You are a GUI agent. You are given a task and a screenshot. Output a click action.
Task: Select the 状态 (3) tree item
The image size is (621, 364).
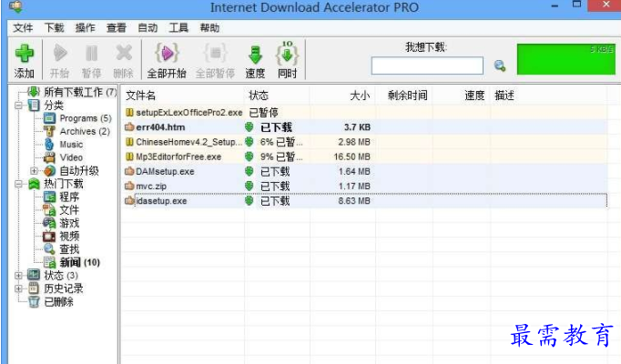point(61,275)
